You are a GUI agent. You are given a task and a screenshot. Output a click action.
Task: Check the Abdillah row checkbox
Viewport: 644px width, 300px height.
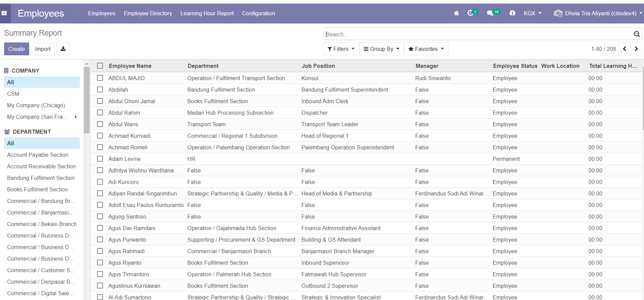pyautogui.click(x=100, y=89)
